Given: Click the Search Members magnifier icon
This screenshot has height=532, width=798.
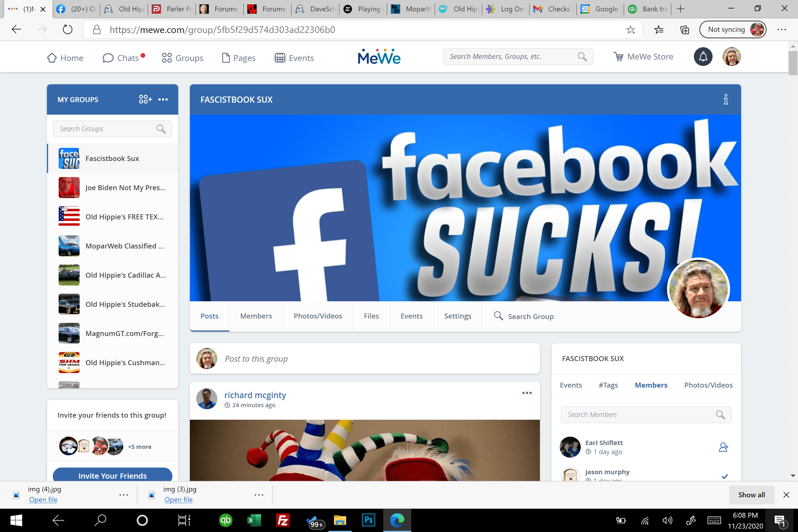Looking at the screenshot, I should point(720,415).
